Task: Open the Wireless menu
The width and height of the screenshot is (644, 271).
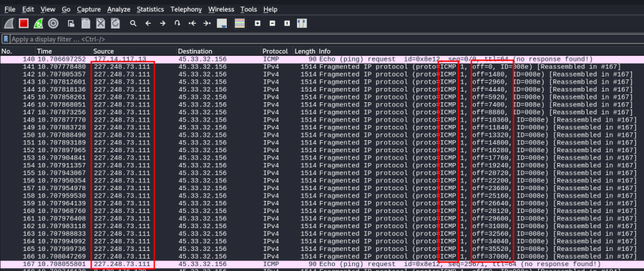Action: pyautogui.click(x=221, y=9)
